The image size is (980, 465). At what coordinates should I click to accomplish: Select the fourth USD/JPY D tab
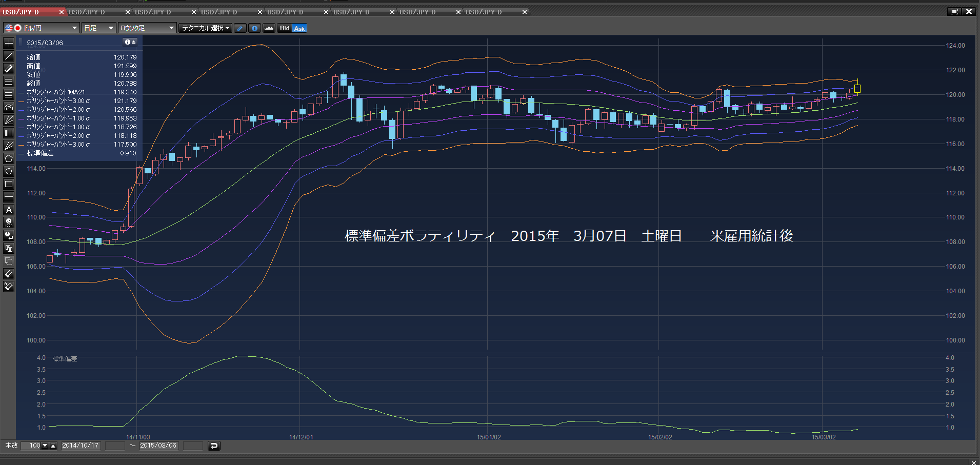point(228,12)
